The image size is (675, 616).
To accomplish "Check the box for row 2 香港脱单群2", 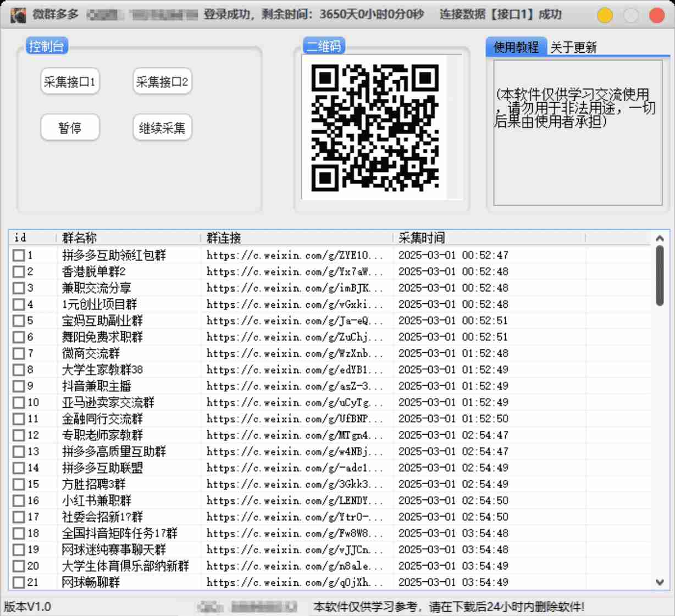I will [x=19, y=271].
